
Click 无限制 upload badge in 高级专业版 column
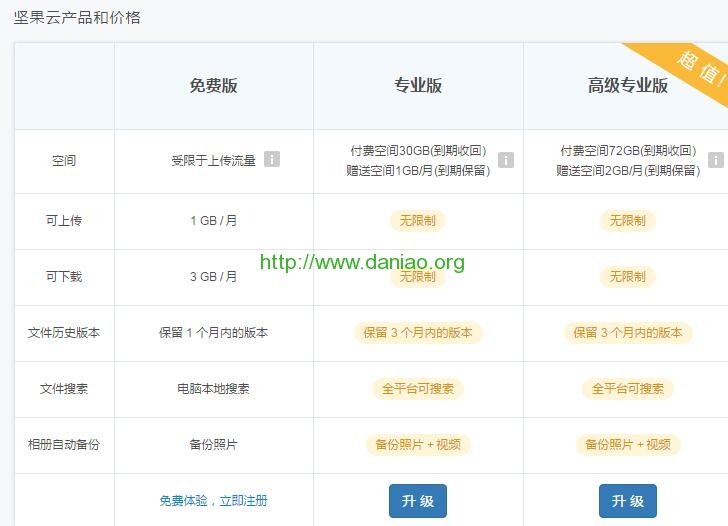click(628, 221)
